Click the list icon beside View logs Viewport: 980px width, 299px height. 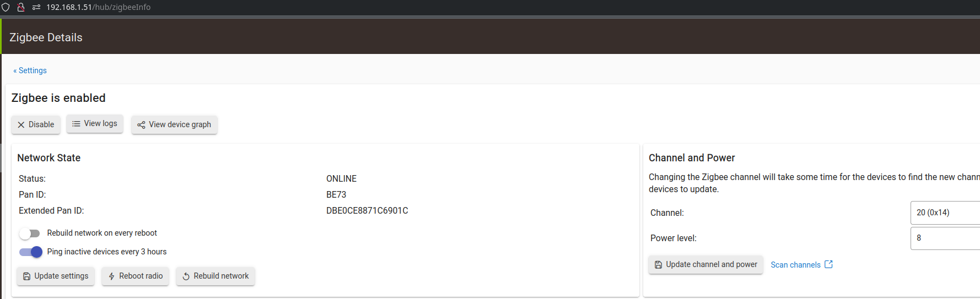(76, 124)
